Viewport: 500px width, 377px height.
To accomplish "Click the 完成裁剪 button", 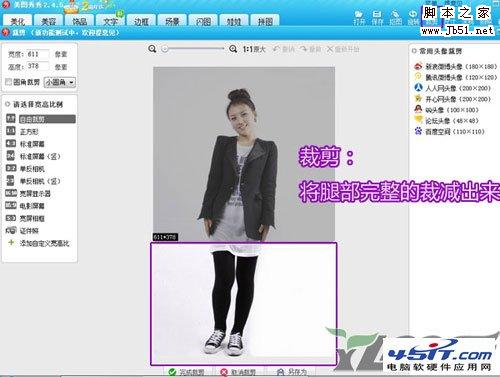I will pos(187,372).
